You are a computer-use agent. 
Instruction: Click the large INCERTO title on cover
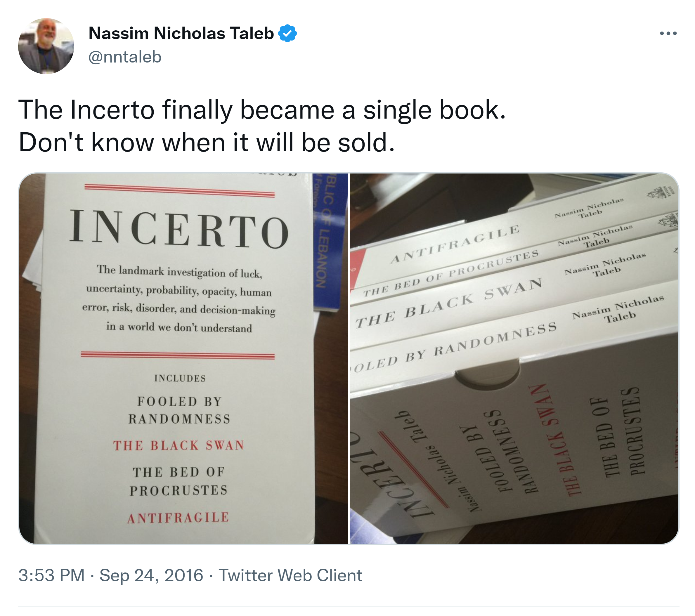pyautogui.click(x=179, y=228)
